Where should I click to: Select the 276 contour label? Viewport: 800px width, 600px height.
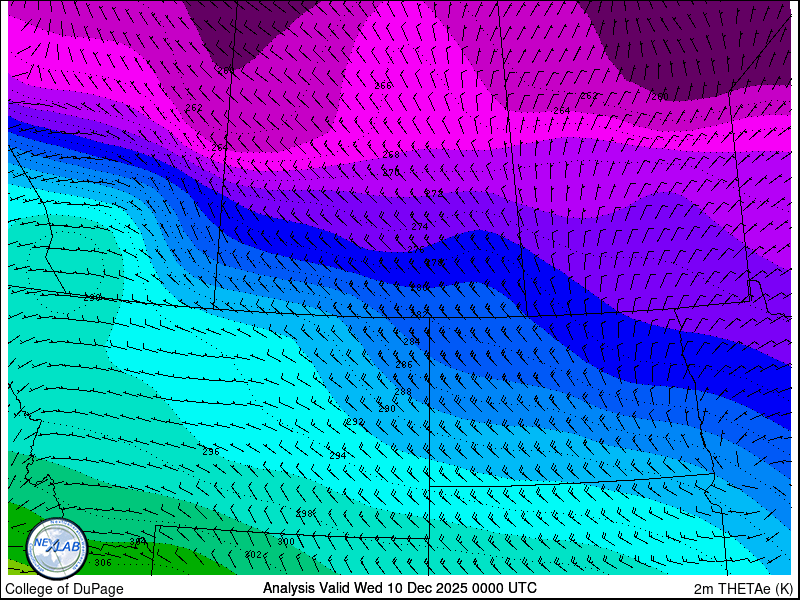pyautogui.click(x=416, y=249)
